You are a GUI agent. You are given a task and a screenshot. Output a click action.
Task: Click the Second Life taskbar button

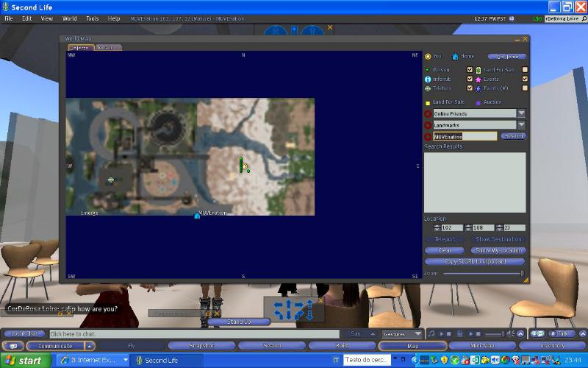[167, 360]
